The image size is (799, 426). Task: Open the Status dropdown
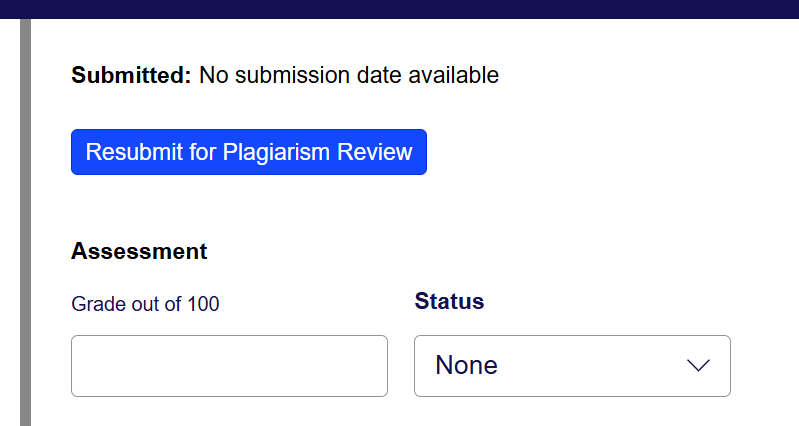tap(572, 366)
